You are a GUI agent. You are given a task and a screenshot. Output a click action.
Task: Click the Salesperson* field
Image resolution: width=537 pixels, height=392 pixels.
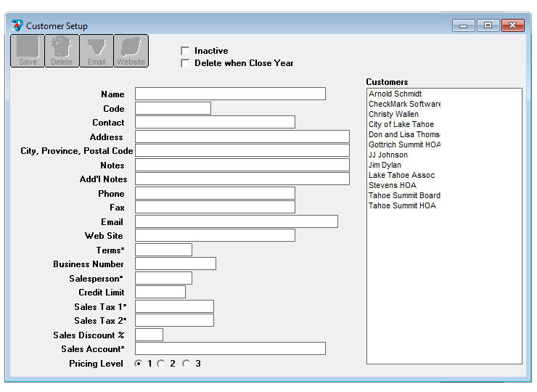tap(164, 278)
